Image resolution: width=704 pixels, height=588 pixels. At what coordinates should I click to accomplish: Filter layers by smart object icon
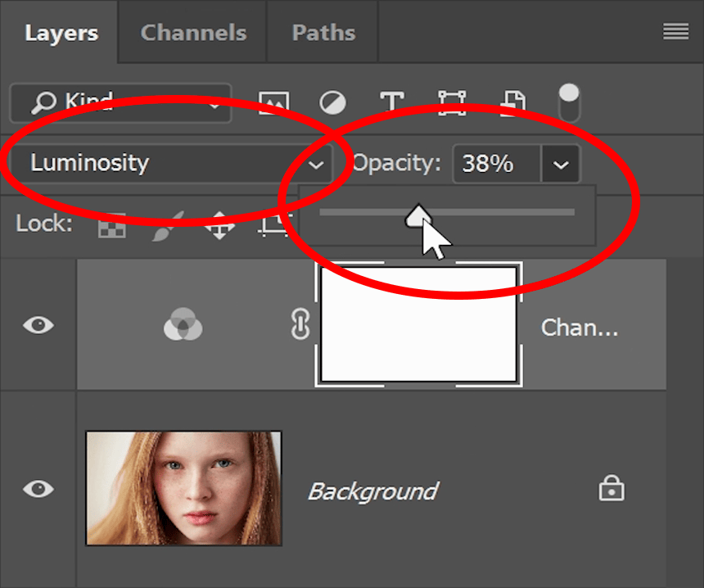tap(513, 102)
